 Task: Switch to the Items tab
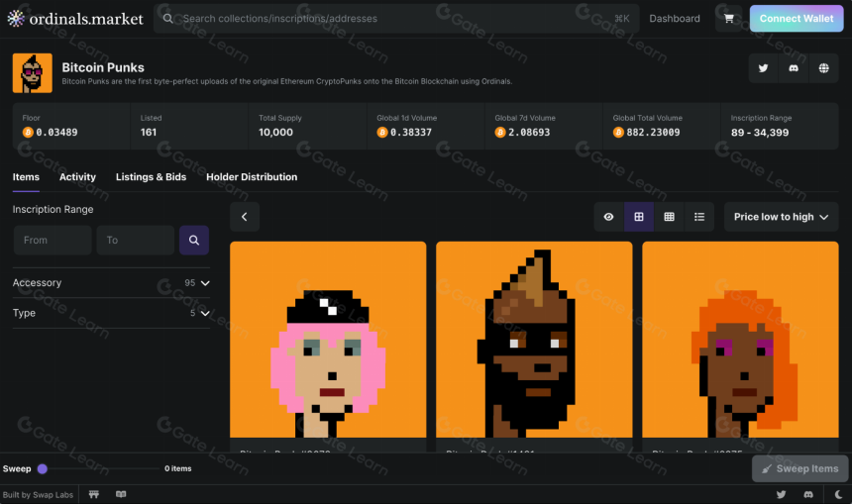tap(26, 177)
